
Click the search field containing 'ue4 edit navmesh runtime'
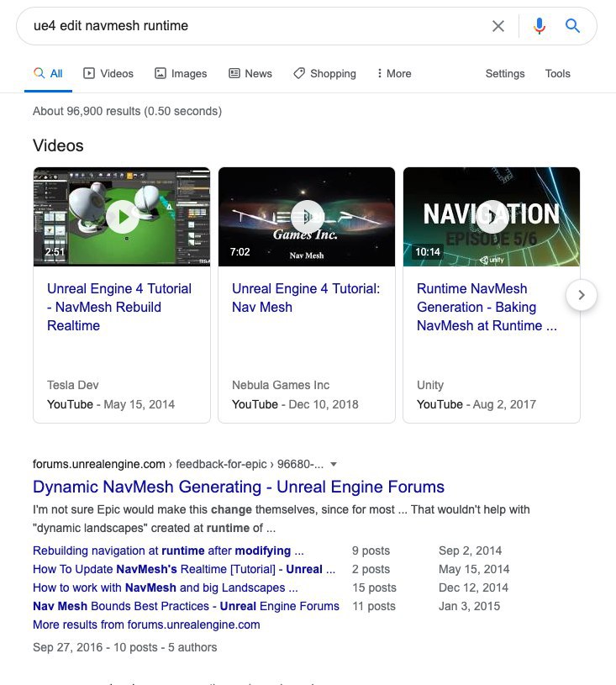[258, 26]
